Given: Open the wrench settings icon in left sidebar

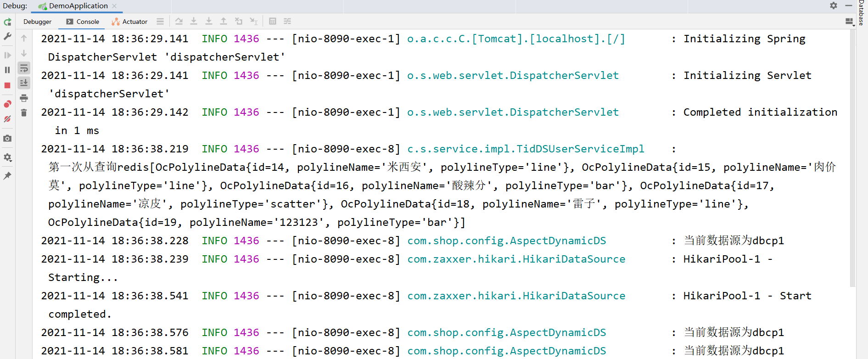Looking at the screenshot, I should 7,36.
